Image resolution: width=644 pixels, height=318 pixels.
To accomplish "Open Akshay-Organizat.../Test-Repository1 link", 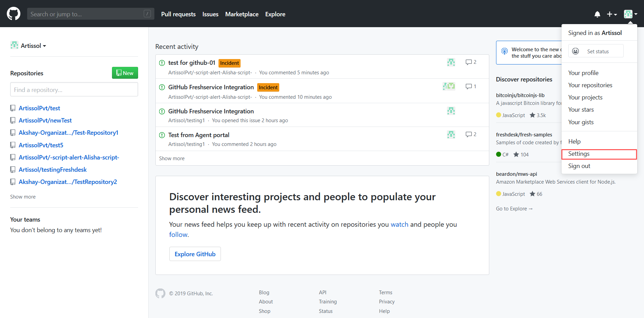I will [69, 133].
